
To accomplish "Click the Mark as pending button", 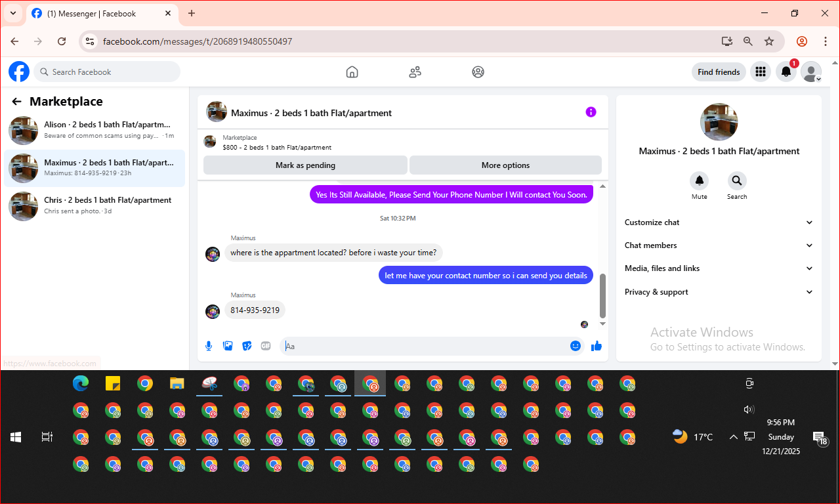I will (x=305, y=165).
